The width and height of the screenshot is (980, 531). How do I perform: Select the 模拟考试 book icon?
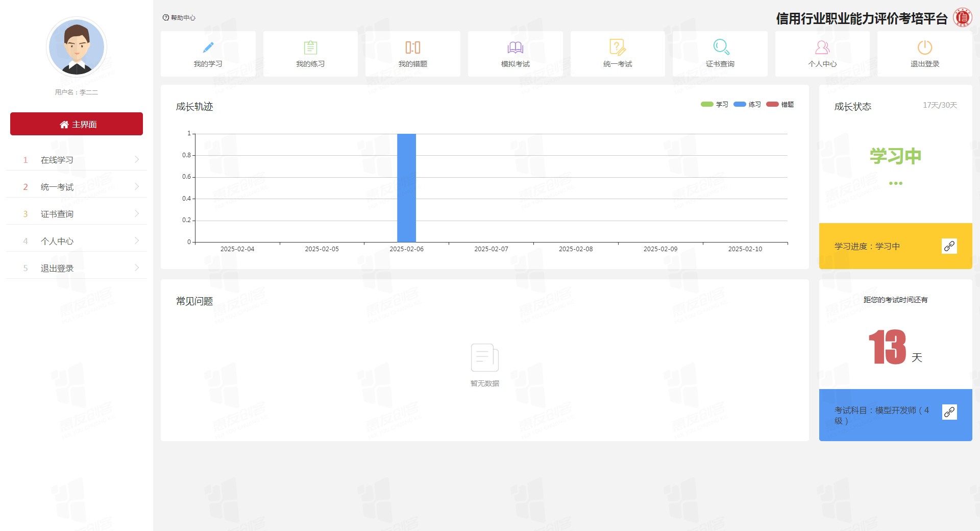(515, 47)
